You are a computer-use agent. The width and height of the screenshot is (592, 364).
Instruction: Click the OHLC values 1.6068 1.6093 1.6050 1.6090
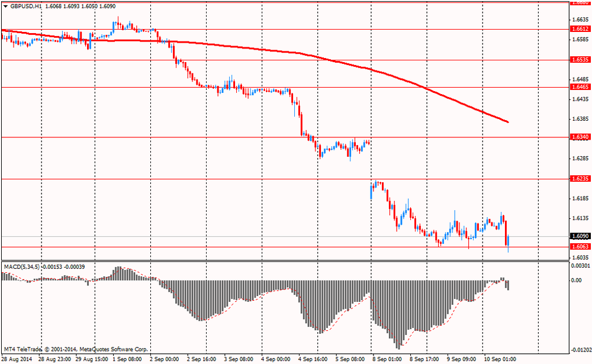coord(80,7)
